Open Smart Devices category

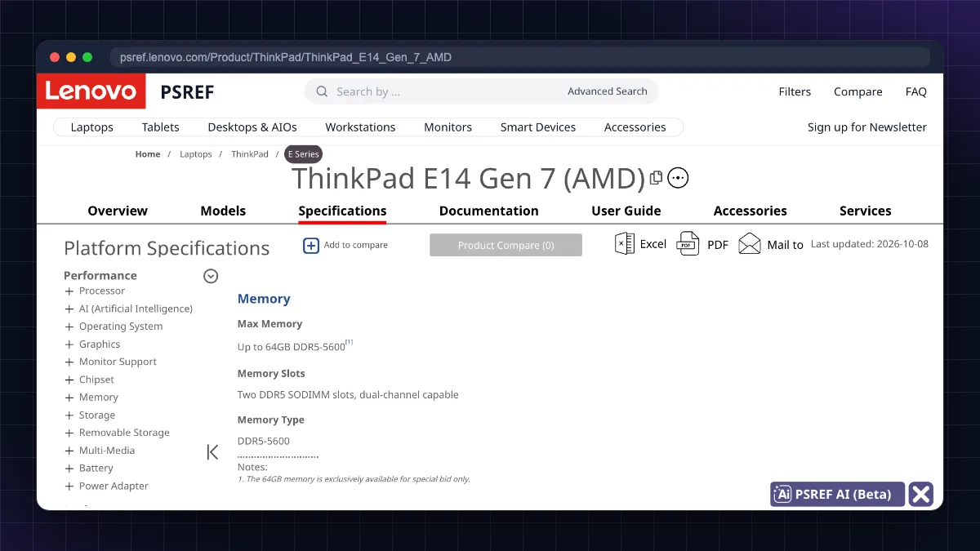click(538, 127)
